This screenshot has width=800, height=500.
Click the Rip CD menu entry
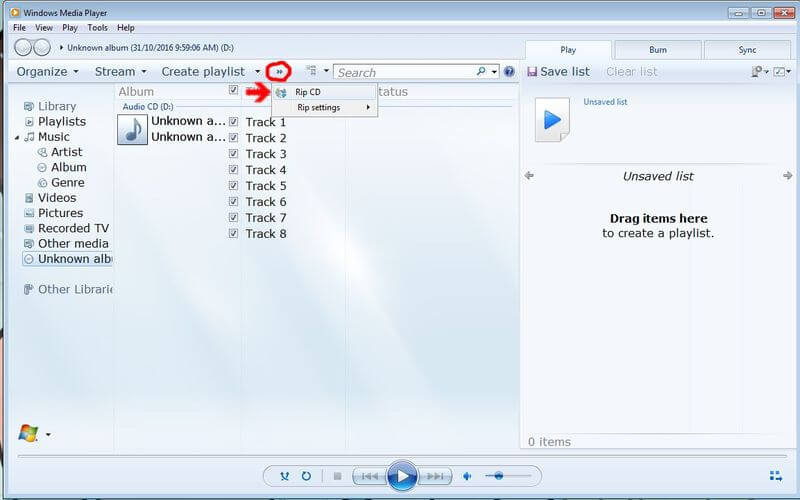pyautogui.click(x=324, y=92)
